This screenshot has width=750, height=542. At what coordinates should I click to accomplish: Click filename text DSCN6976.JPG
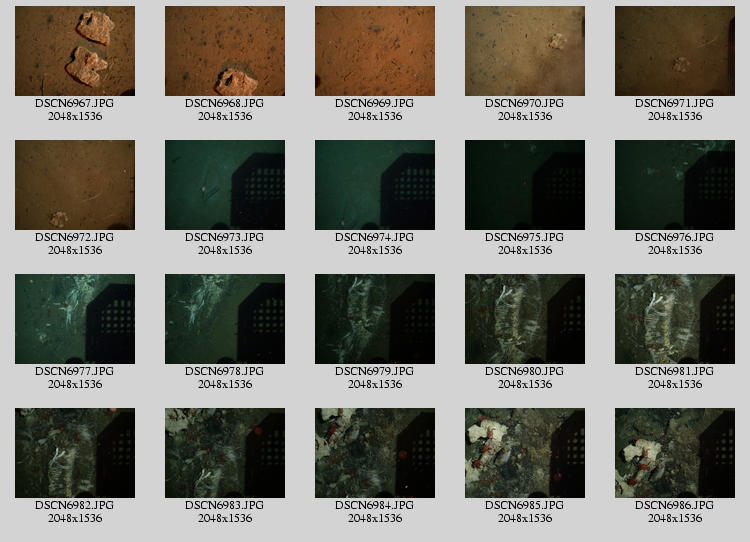tap(675, 237)
